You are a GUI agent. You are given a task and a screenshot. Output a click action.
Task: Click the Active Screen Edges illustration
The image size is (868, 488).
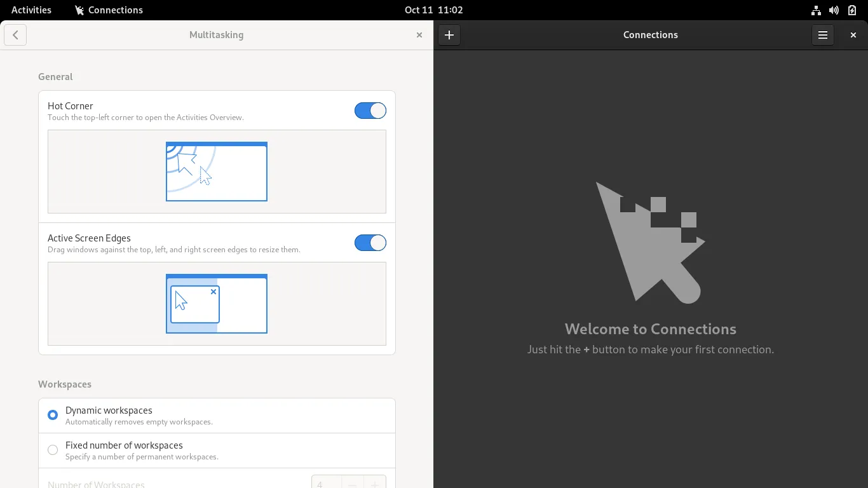[x=217, y=304]
